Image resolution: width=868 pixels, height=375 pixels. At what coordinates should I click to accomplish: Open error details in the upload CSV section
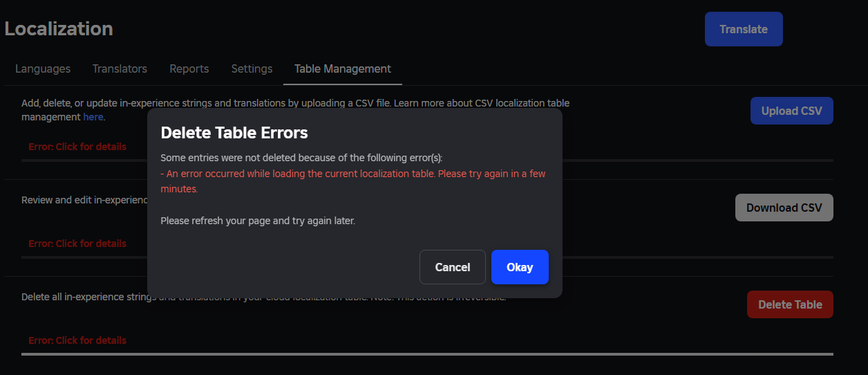coord(77,147)
